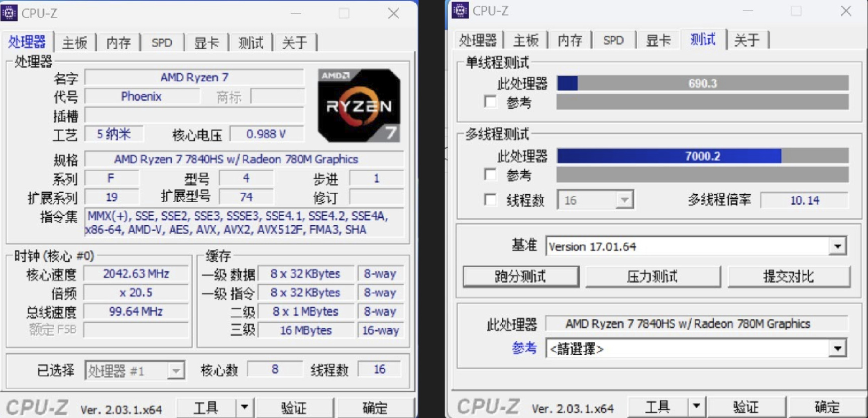Image resolution: width=868 pixels, height=418 pixels.
Task: Click the empty 参考 bar under 单线程测试
Action: pos(703,102)
